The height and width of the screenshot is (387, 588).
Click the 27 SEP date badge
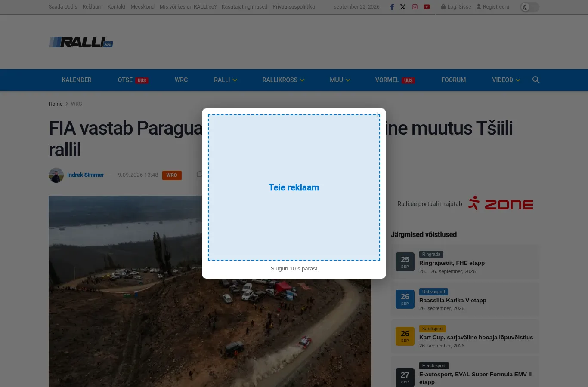(x=405, y=377)
